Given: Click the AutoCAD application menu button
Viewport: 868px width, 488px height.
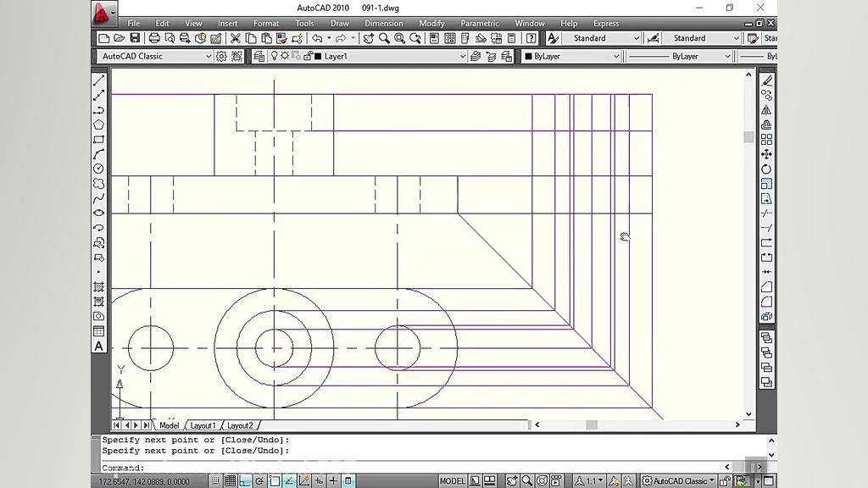Looking at the screenshot, I should click(x=103, y=13).
